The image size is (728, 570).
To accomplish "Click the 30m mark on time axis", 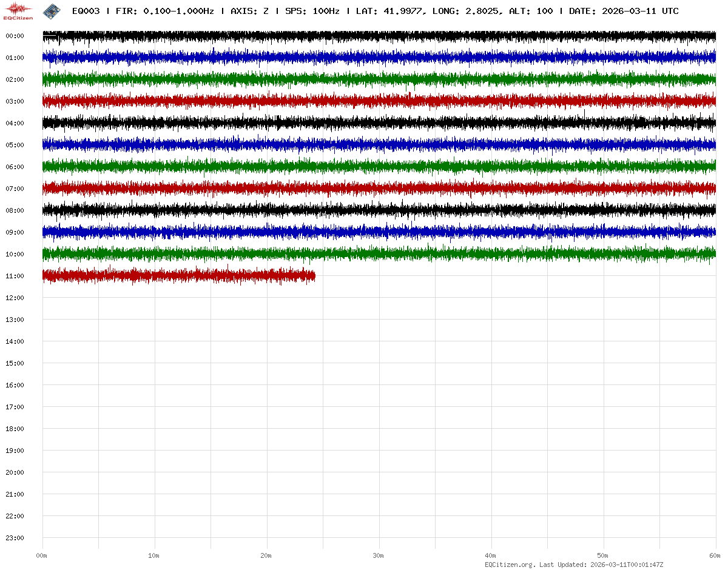I will (379, 555).
